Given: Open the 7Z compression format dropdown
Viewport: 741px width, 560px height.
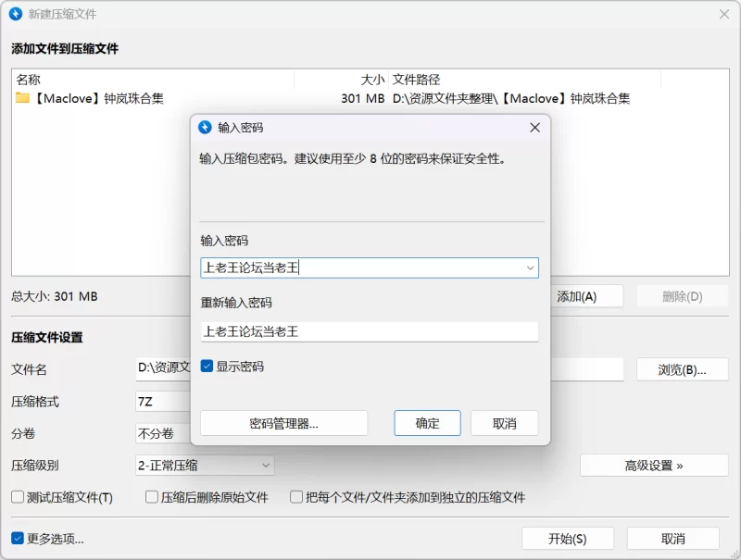Looking at the screenshot, I should click(x=163, y=402).
